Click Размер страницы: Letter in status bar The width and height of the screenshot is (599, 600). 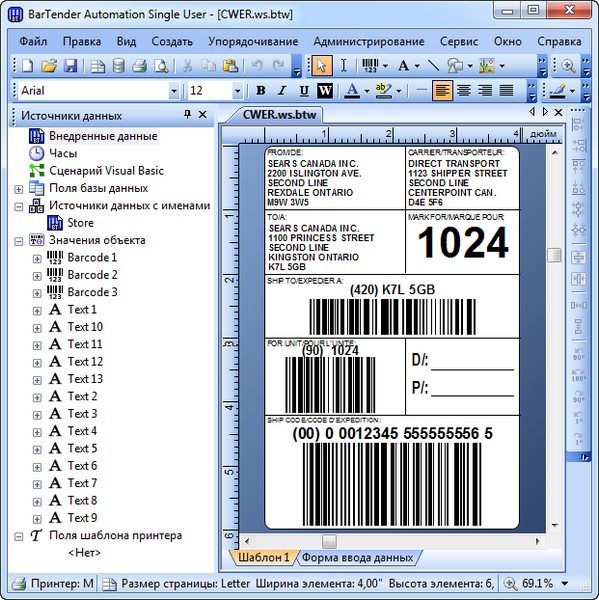click(186, 584)
